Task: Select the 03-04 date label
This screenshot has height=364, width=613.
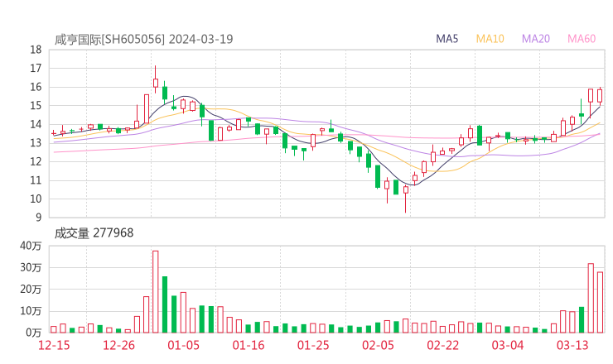Action: tap(508, 345)
